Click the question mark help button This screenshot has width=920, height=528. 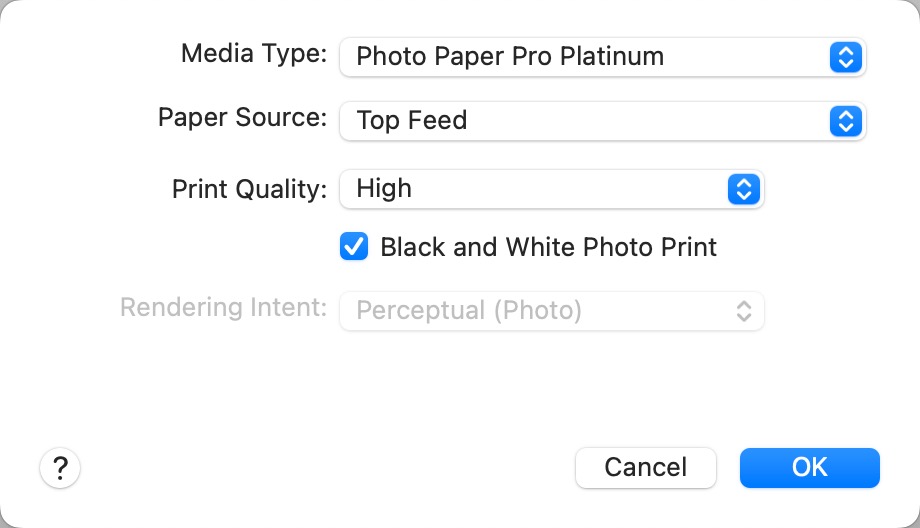coord(60,467)
